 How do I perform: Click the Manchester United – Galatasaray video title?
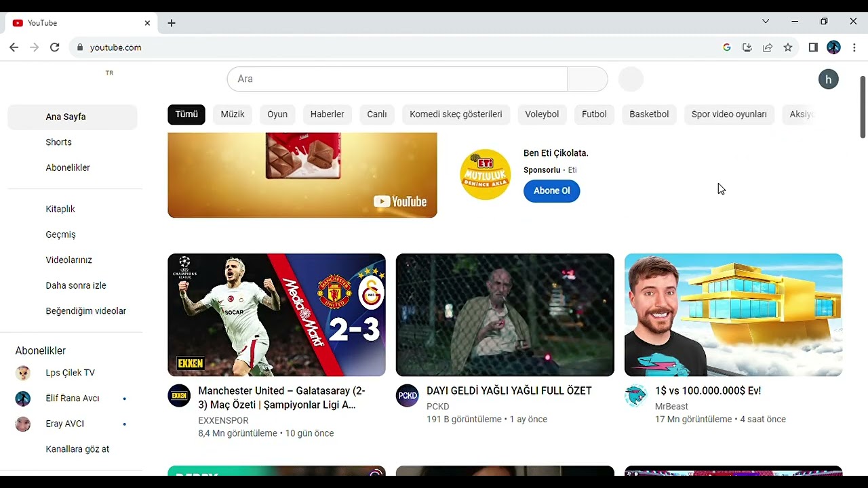coord(282,398)
